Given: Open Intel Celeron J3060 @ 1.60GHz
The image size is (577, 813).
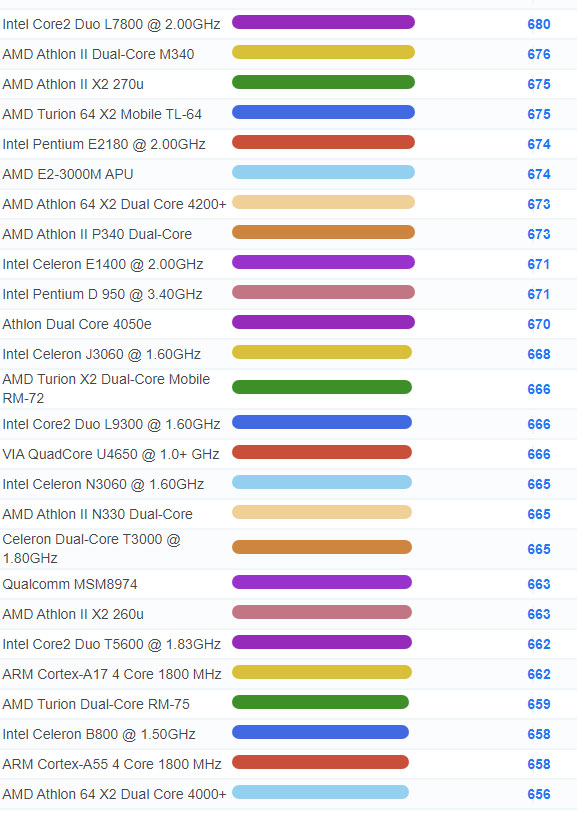Looking at the screenshot, I should coord(102,355).
